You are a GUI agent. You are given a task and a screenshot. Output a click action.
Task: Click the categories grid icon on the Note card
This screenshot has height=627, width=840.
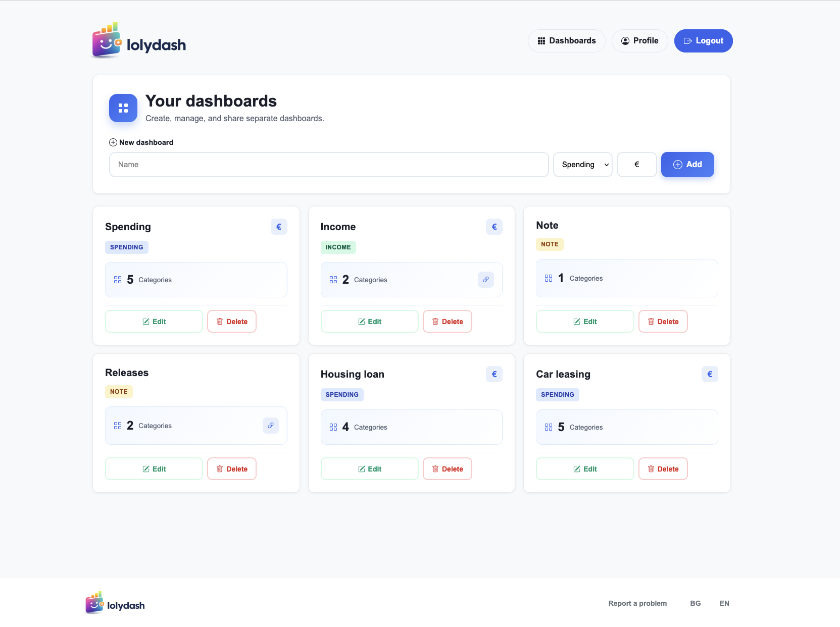point(549,278)
